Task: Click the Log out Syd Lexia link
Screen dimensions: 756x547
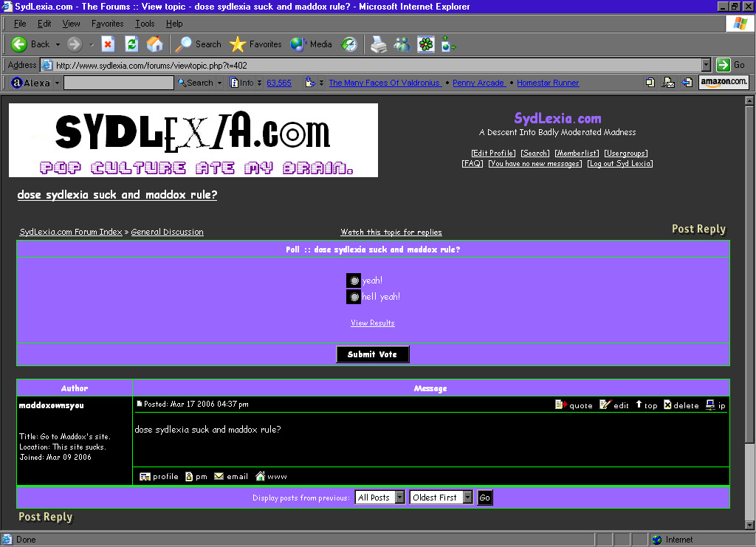Action: (620, 164)
